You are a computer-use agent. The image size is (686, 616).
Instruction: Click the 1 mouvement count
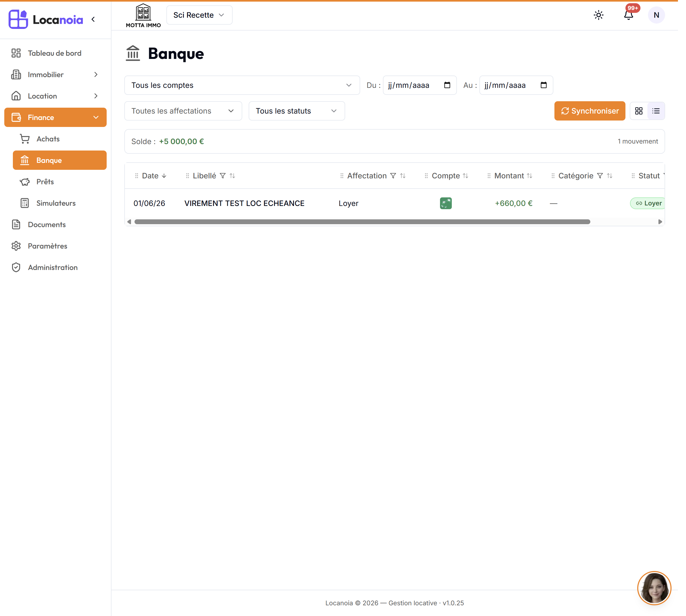pyautogui.click(x=637, y=141)
